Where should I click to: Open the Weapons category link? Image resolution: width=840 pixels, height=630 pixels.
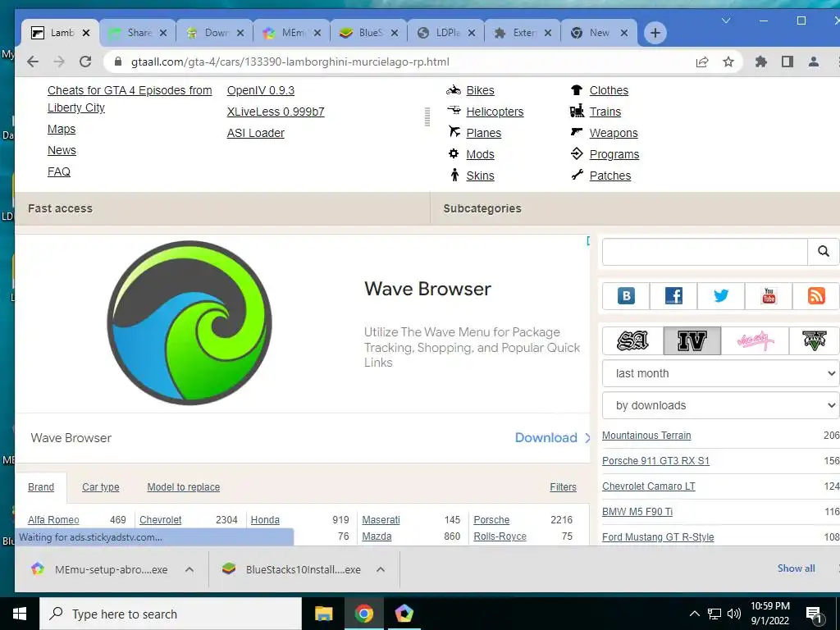(614, 134)
